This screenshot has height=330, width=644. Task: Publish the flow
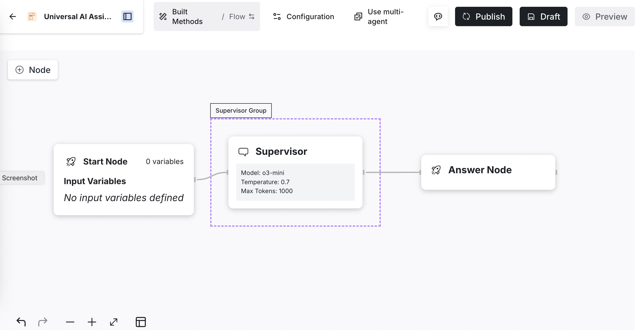[x=483, y=16]
